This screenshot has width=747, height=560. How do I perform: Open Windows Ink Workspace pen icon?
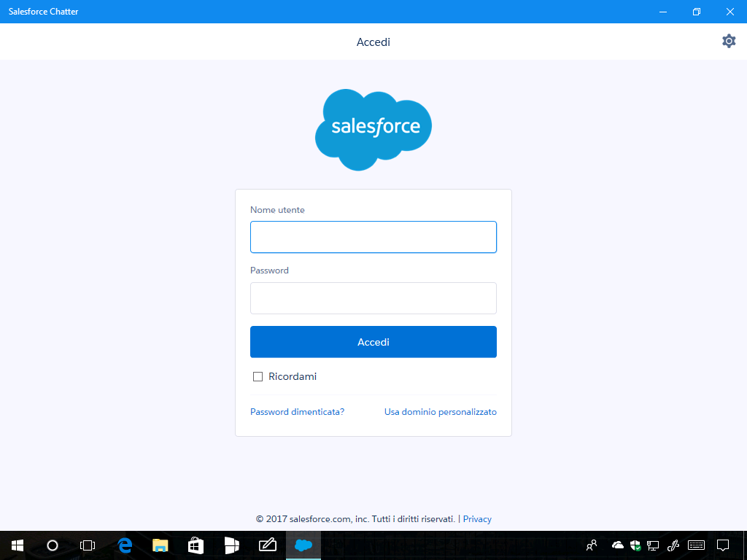pos(673,545)
